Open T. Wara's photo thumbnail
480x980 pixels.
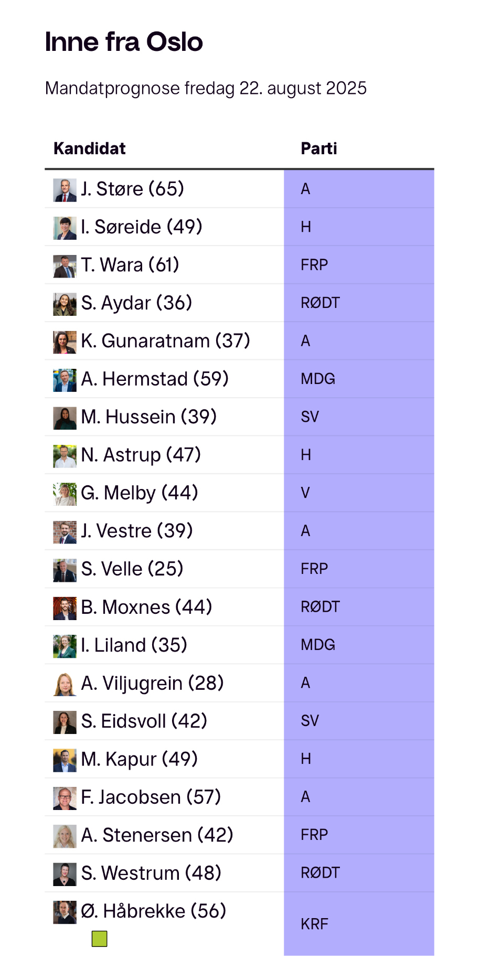(x=65, y=266)
